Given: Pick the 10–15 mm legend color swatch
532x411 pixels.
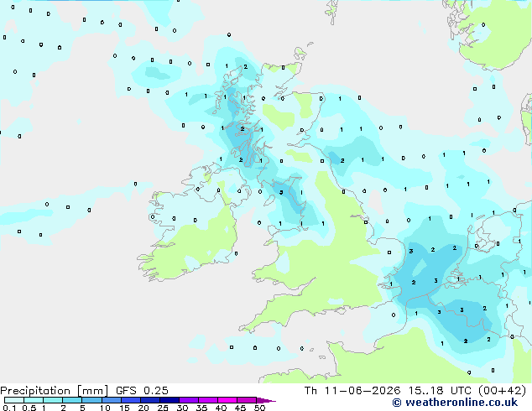Looking at the screenshot, I should [111, 400].
